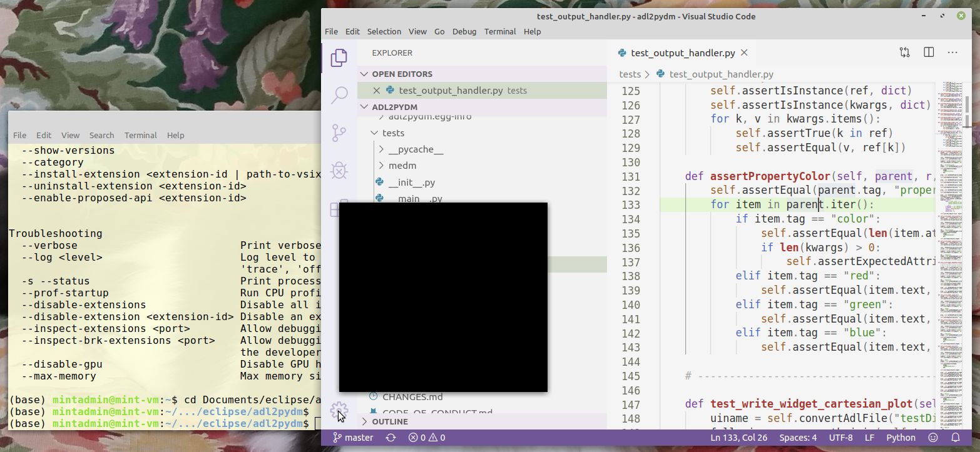This screenshot has width=980, height=452.
Task: Open the Go menu in Visual Studio Code
Action: point(439,31)
